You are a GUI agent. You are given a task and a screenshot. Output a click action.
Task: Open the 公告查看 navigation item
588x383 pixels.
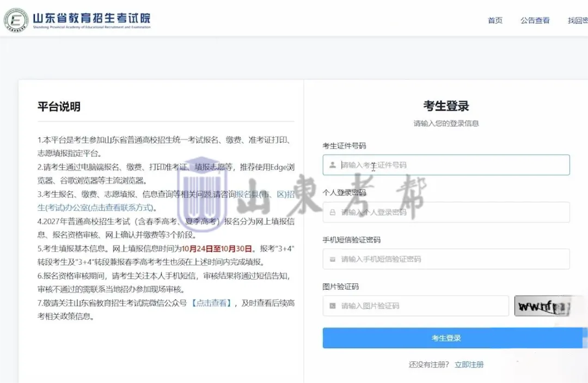point(535,20)
